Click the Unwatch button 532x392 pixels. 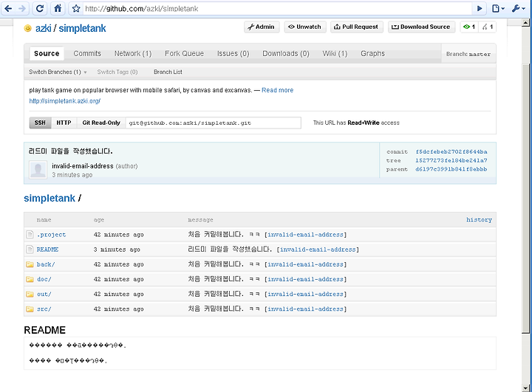point(304,27)
